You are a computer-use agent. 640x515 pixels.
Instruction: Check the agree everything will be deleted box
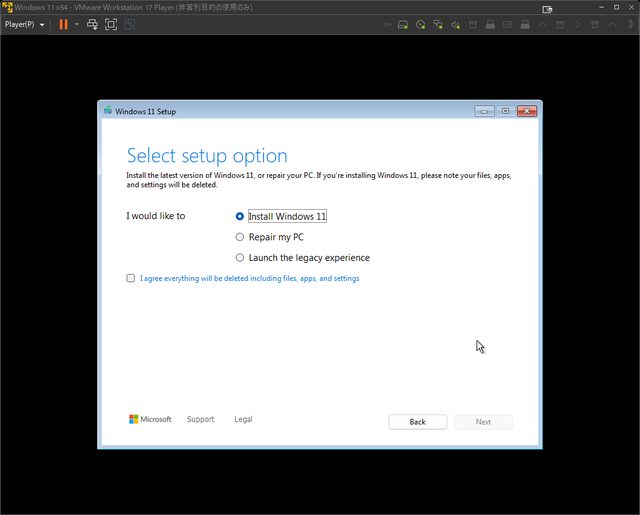click(x=131, y=279)
